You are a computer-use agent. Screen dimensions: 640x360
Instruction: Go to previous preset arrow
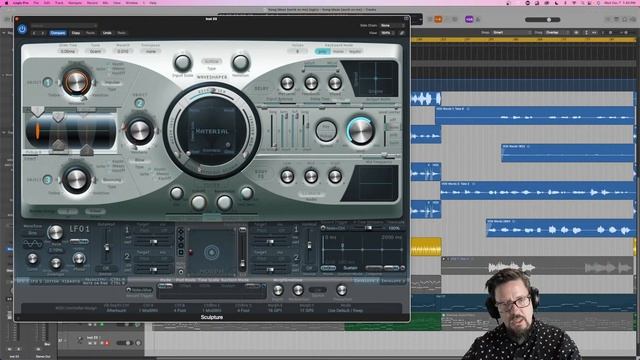click(35, 33)
